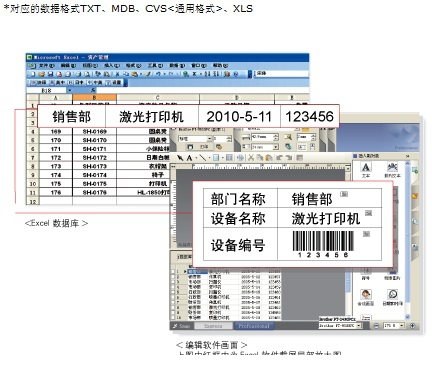
Task: Click the 销售部 text on the label
Action: 312,199
